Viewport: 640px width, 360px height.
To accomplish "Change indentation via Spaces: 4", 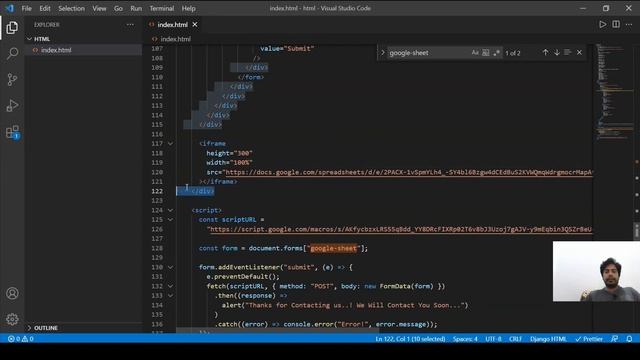I will (x=465, y=339).
